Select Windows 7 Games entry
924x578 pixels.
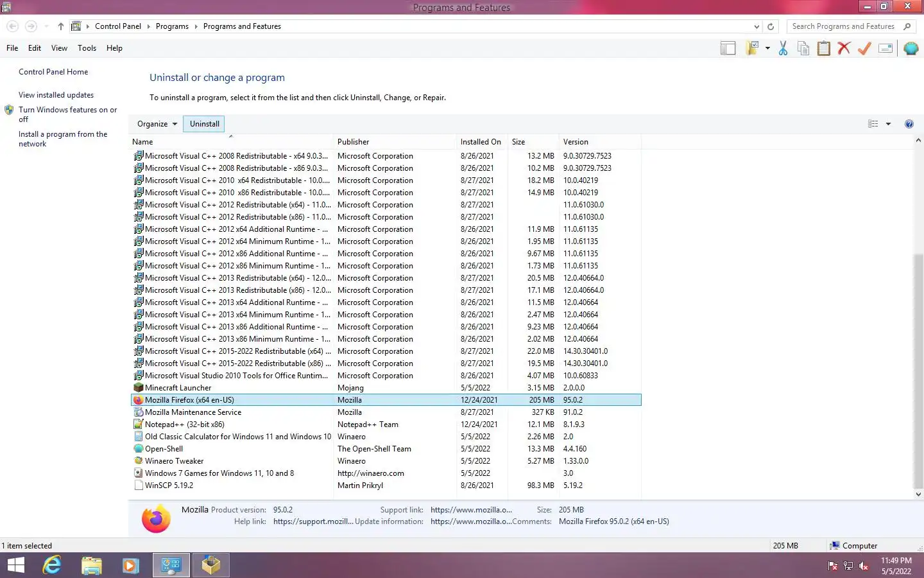point(386,473)
